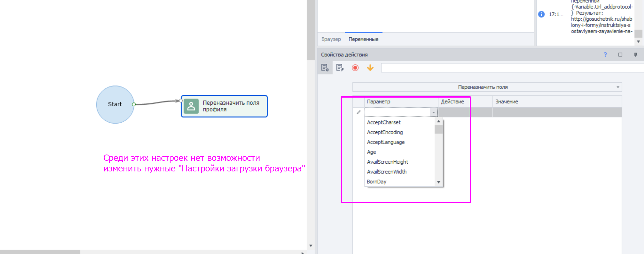
Task: Toggle the Параметр combo box arrow
Action: click(434, 112)
